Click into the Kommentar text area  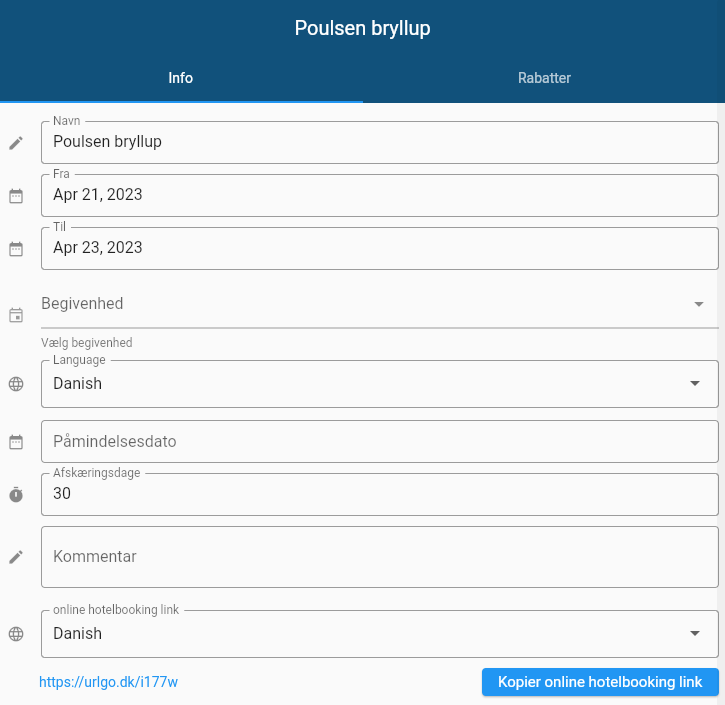(x=380, y=556)
